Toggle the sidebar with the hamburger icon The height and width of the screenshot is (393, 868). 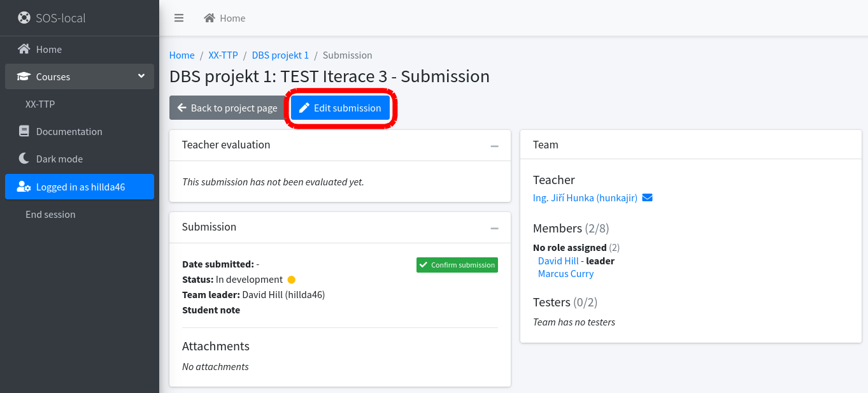click(179, 18)
